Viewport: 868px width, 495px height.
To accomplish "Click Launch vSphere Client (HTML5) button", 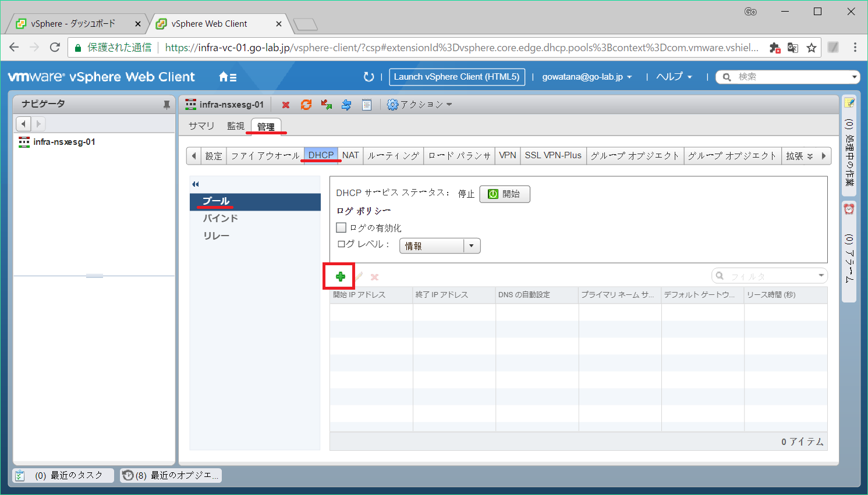I will click(457, 77).
